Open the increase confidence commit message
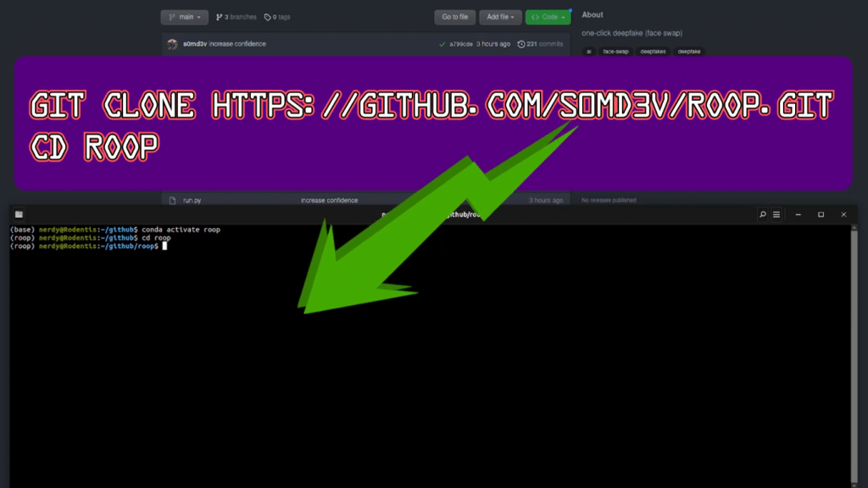The image size is (868, 488). pyautogui.click(x=237, y=44)
